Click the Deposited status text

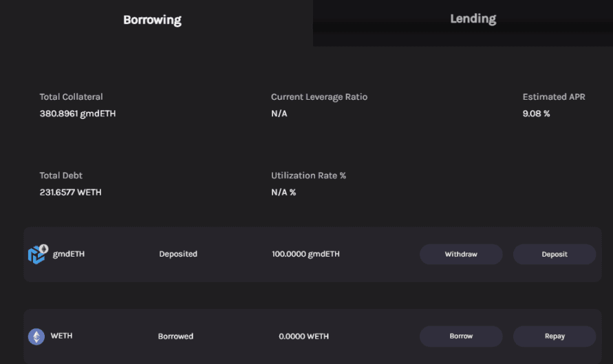(x=178, y=254)
